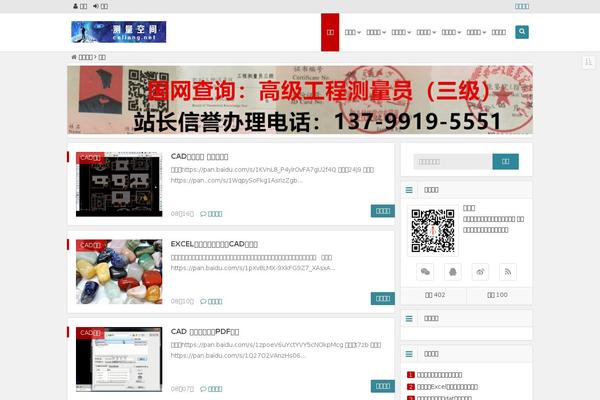Click the teal sidebar search submit button
Screen dimensions: 600x400
(505, 162)
